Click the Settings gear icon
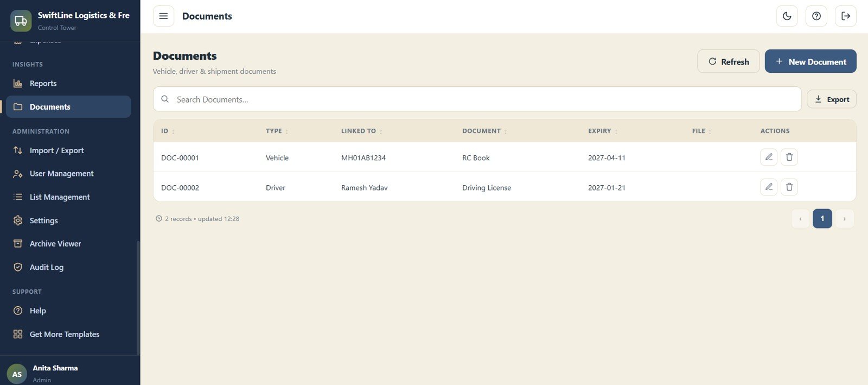Image resolution: width=868 pixels, height=385 pixels. pyautogui.click(x=18, y=220)
